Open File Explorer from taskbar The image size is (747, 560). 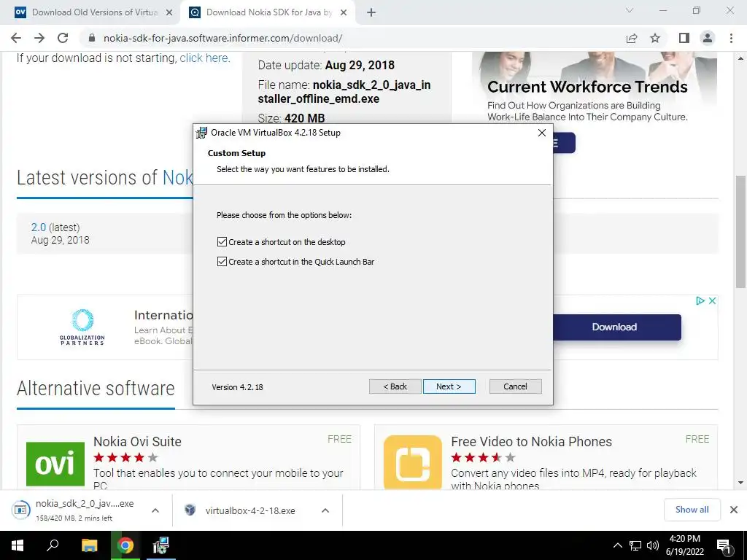point(89,545)
